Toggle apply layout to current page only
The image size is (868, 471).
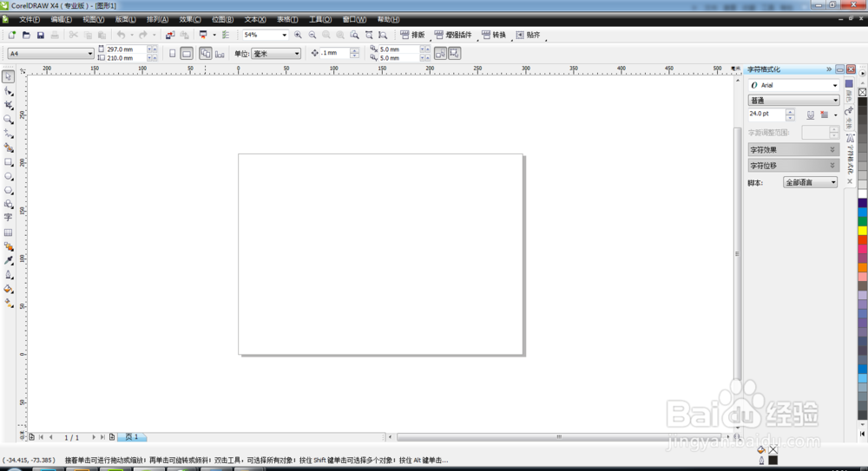coord(220,54)
